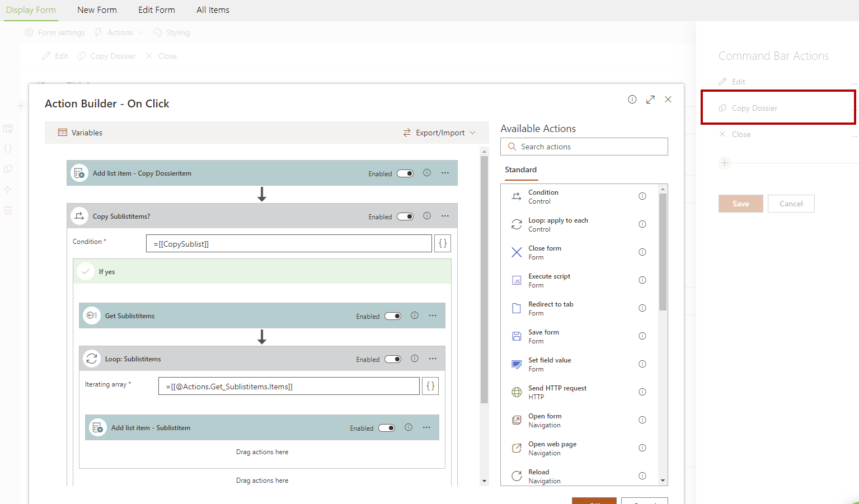
Task: Click info icon next to Send HTTP request
Action: [642, 392]
